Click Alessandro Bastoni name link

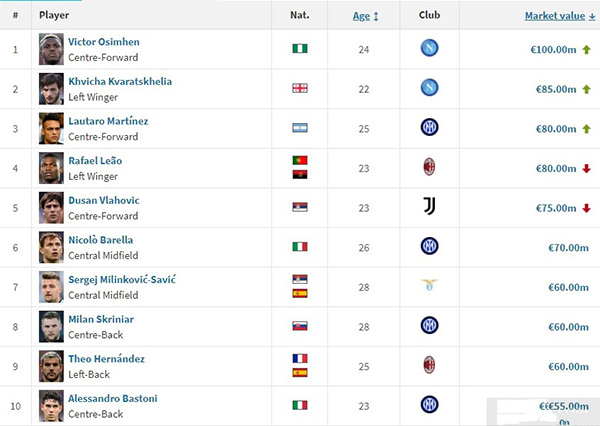point(112,398)
